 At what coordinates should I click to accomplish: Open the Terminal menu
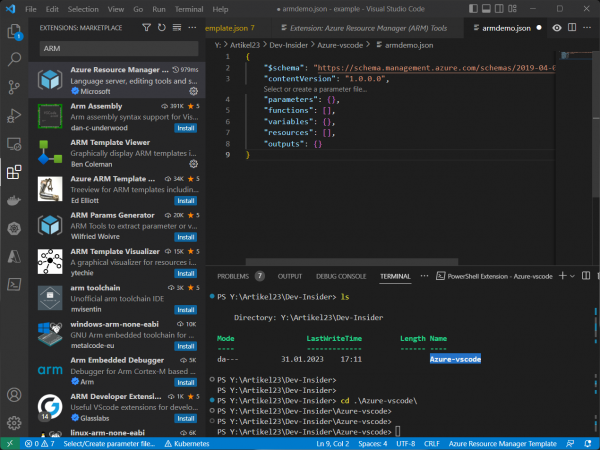click(189, 9)
